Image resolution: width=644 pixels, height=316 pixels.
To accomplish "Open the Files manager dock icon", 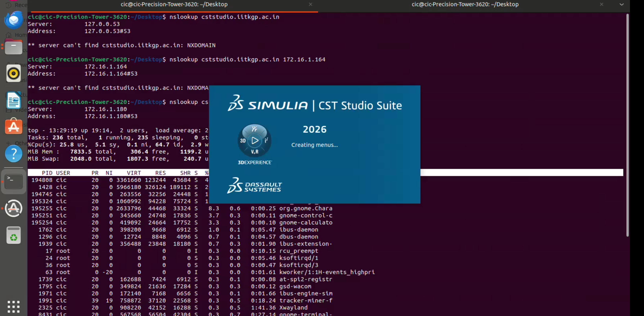I will click(x=13, y=47).
